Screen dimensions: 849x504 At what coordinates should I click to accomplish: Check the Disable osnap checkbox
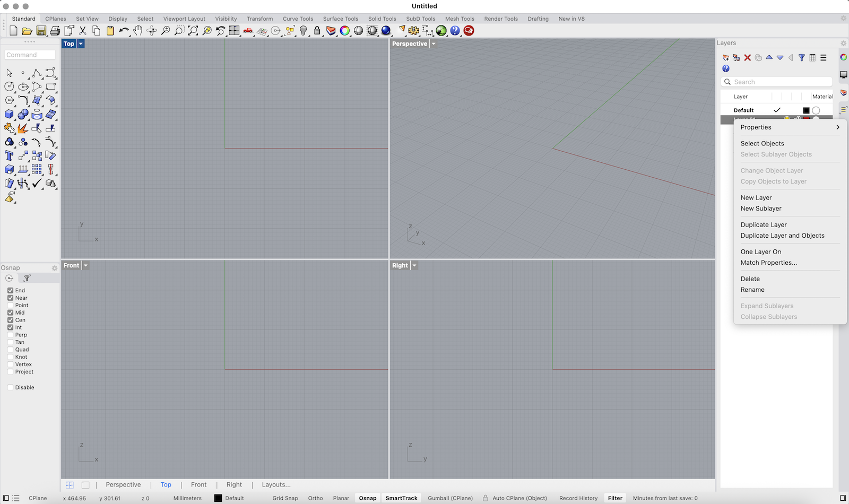(10, 387)
